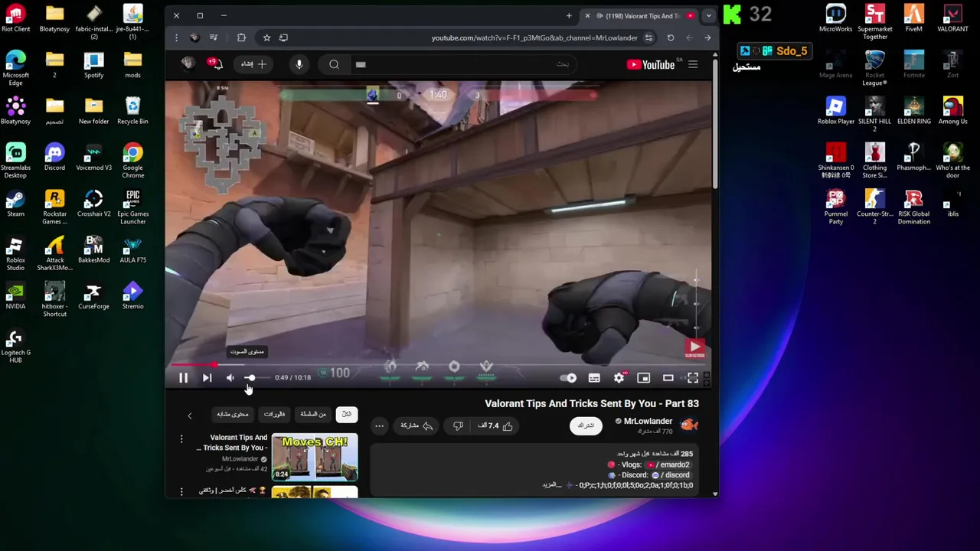Open the emardo2 vlogs link
Screen dimensions: 980x551
(x=669, y=465)
